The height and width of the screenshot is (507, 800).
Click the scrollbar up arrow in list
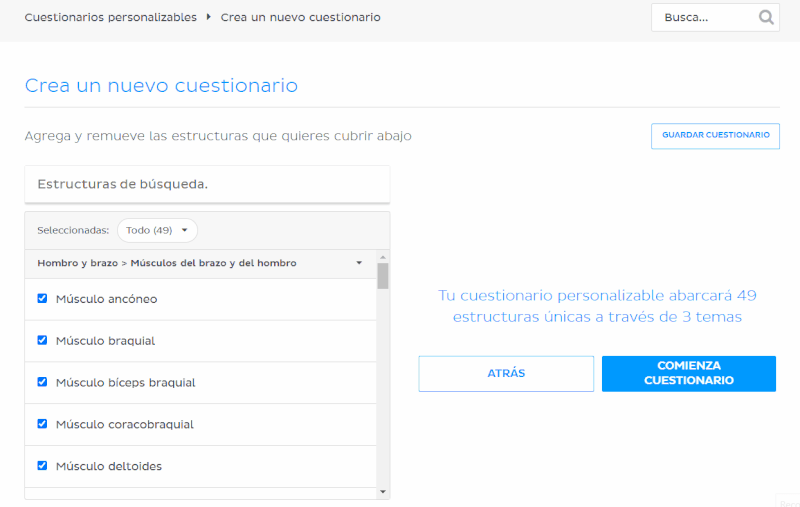click(x=383, y=257)
